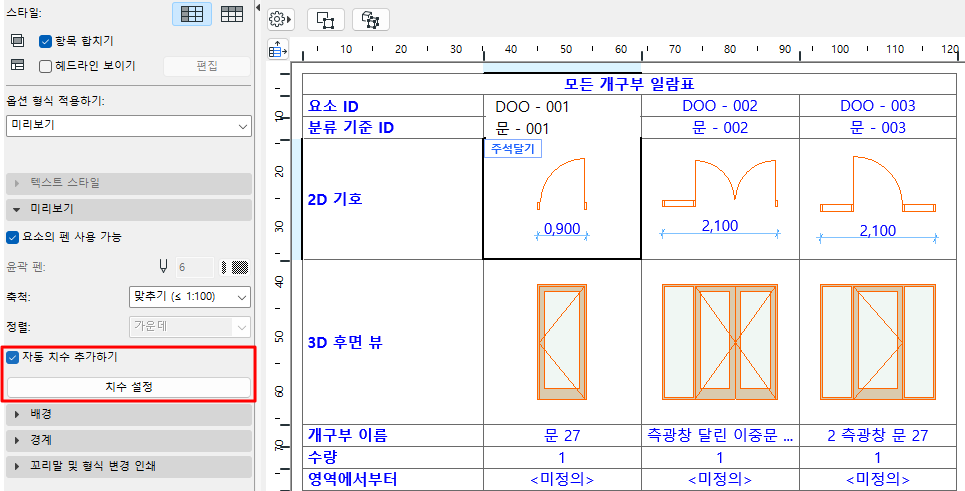Click the 3D 후면 뷰 header cell
This screenshot has width=965, height=491.
coord(393,342)
